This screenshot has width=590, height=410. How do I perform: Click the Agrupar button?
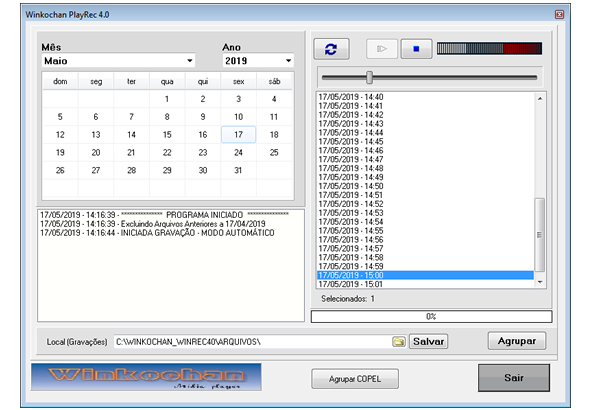pyautogui.click(x=517, y=341)
